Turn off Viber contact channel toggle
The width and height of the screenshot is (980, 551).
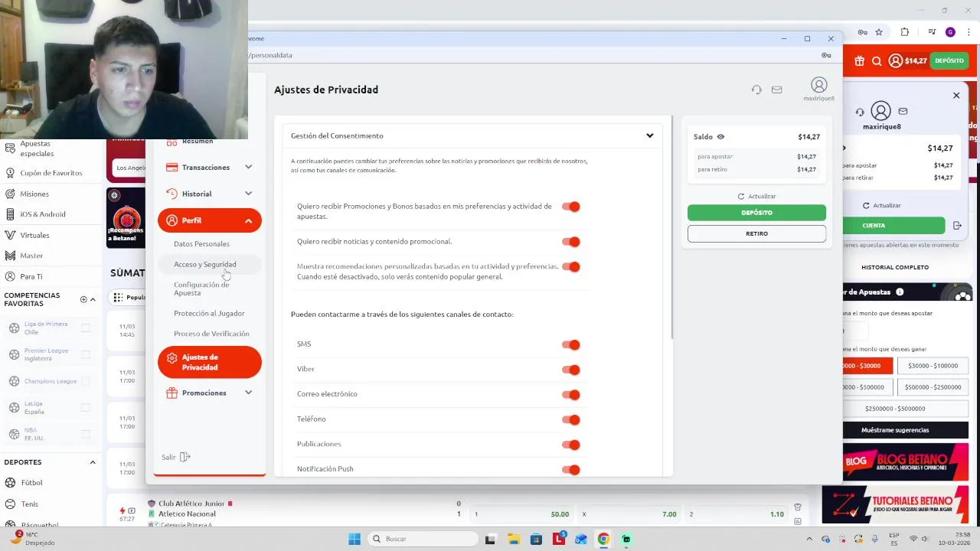tap(571, 370)
